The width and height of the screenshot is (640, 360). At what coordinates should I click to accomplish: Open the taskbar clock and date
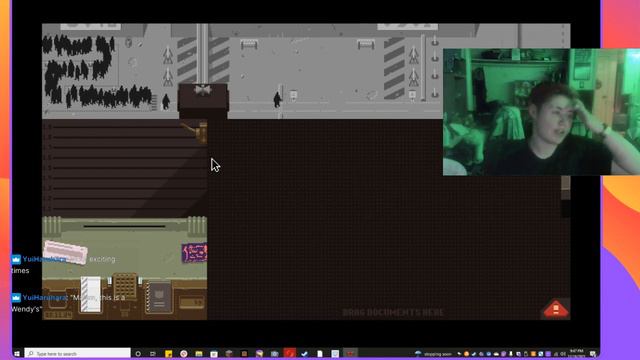pos(576,353)
